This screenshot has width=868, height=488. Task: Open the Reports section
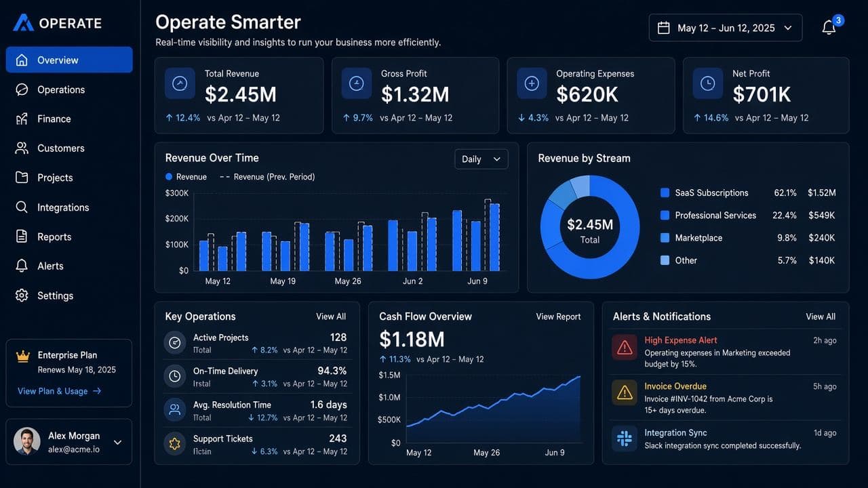point(69,237)
